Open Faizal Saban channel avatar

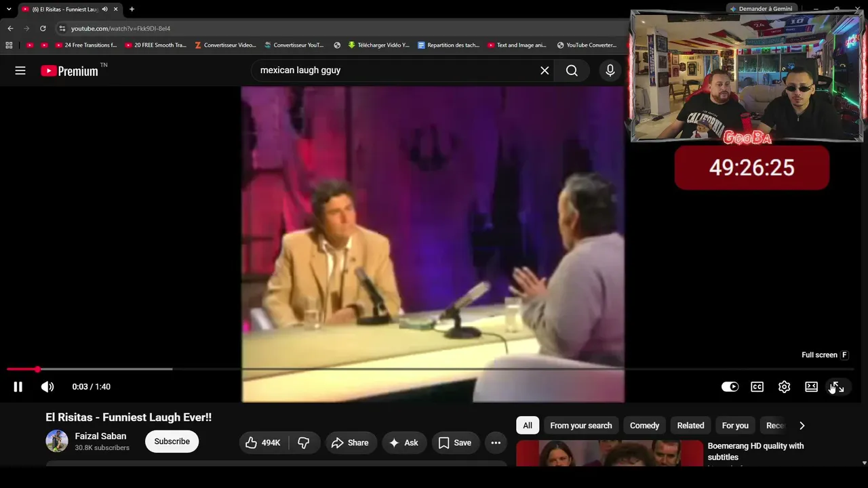pyautogui.click(x=57, y=441)
